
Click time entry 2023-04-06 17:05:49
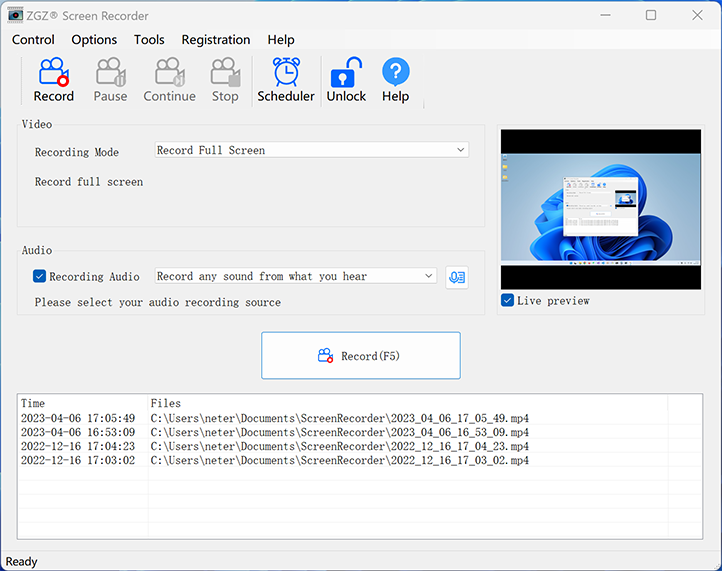coord(78,419)
